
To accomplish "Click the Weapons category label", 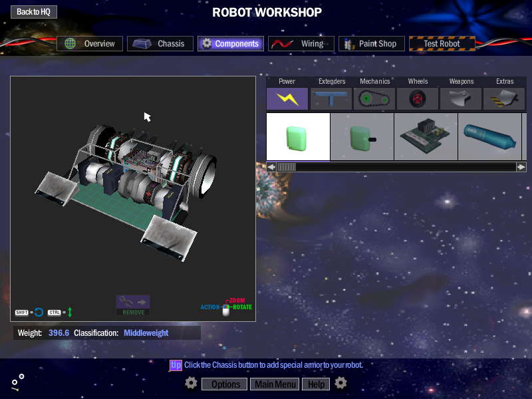I will 462,81.
